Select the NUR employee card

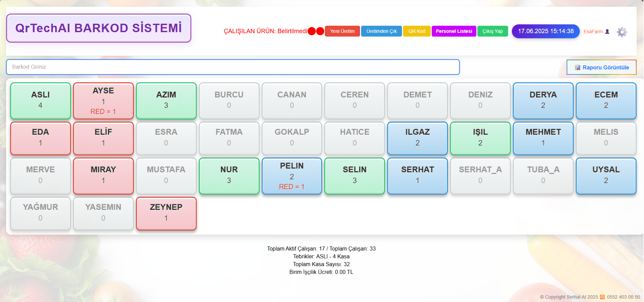[229, 176]
